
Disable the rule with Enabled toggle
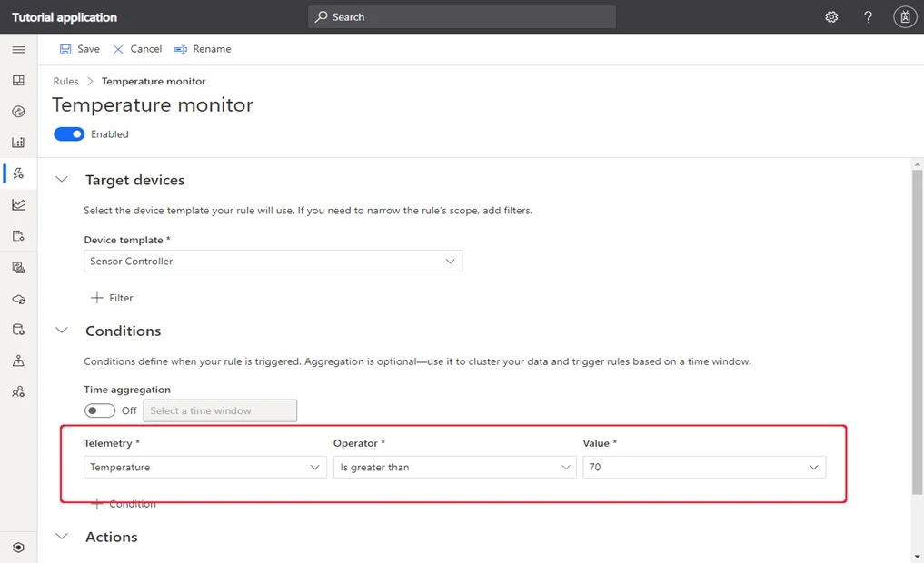[69, 134]
